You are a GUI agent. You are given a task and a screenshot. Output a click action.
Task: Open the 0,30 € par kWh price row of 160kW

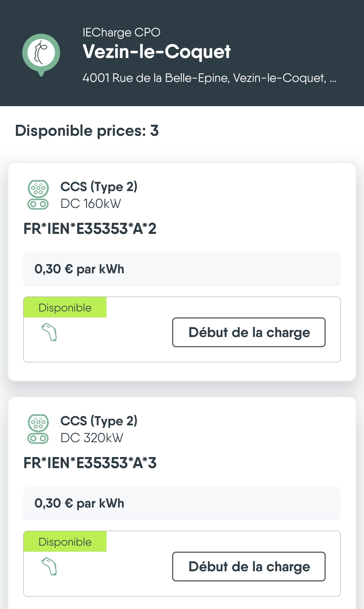pyautogui.click(x=182, y=269)
